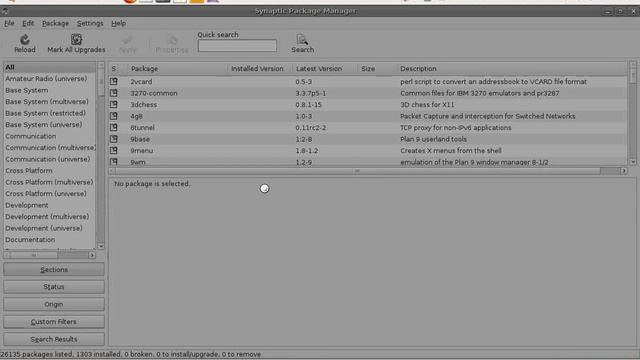The width and height of the screenshot is (640, 360).
Task: Select the Documentation section
Action: [50, 240]
